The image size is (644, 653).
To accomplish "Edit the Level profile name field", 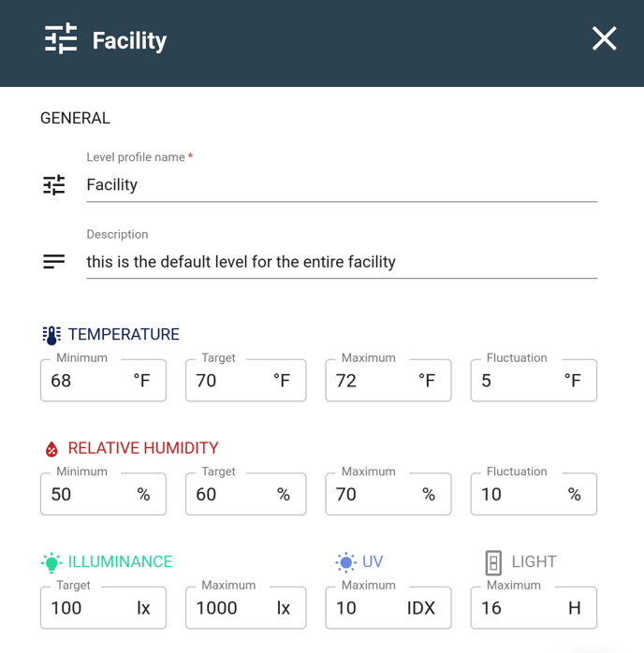I will [x=342, y=185].
